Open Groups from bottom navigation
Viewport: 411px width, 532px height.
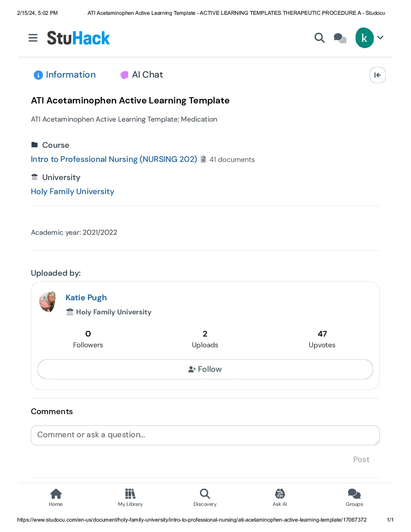coord(354,497)
